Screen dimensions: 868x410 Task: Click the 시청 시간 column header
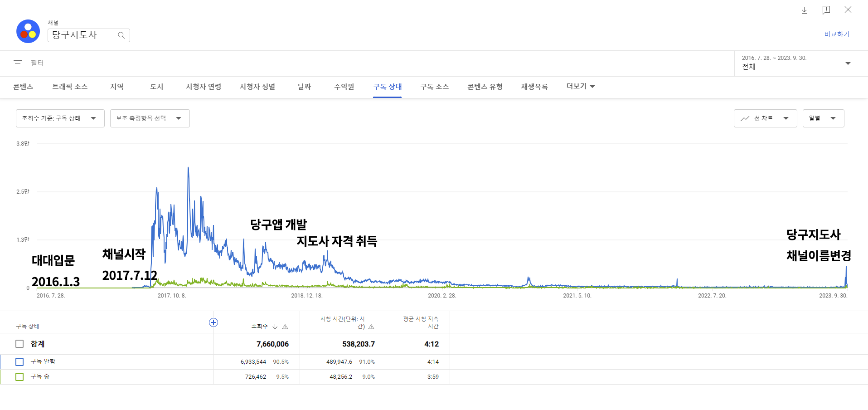(x=343, y=322)
